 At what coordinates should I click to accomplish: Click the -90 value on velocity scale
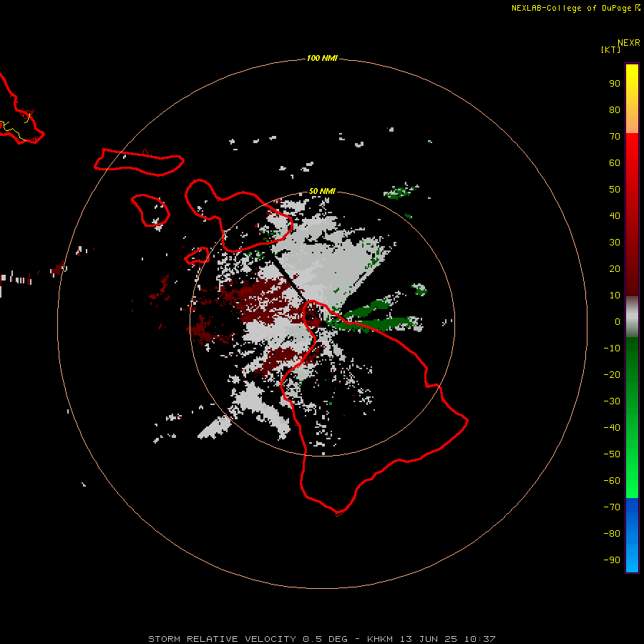click(x=612, y=560)
